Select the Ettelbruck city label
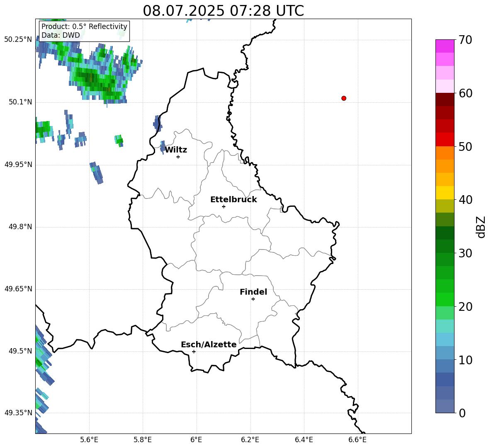 pos(233,200)
